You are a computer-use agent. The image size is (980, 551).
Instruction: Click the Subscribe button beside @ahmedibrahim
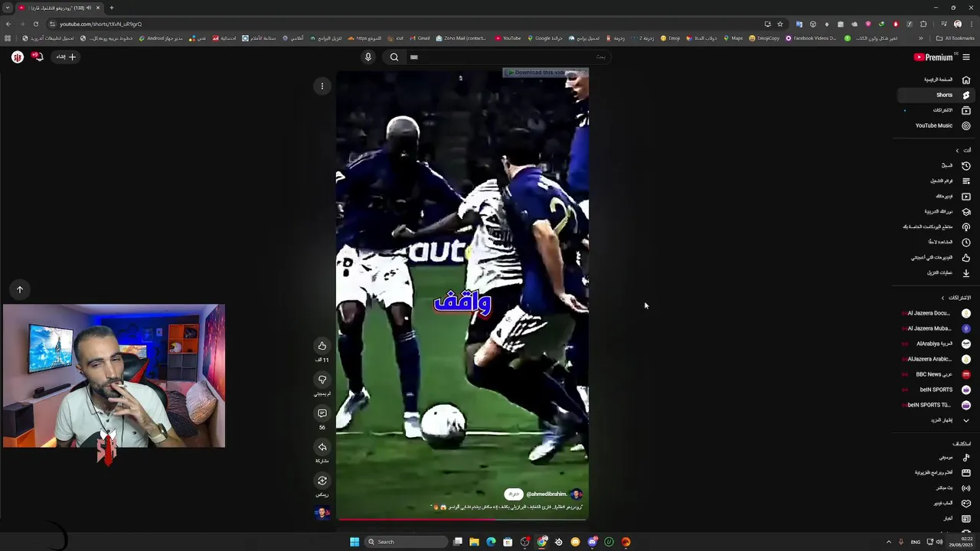(514, 494)
